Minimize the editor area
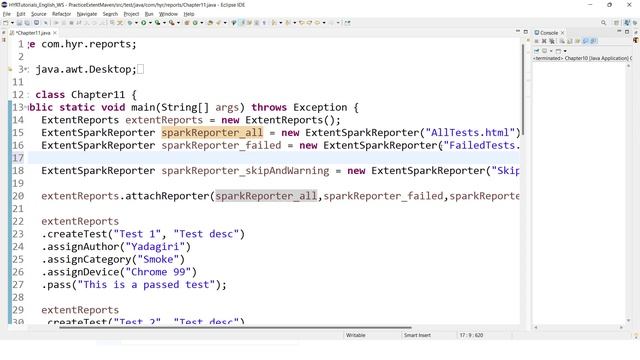Image resolution: width=640 pixels, height=360 pixels. pos(518,31)
